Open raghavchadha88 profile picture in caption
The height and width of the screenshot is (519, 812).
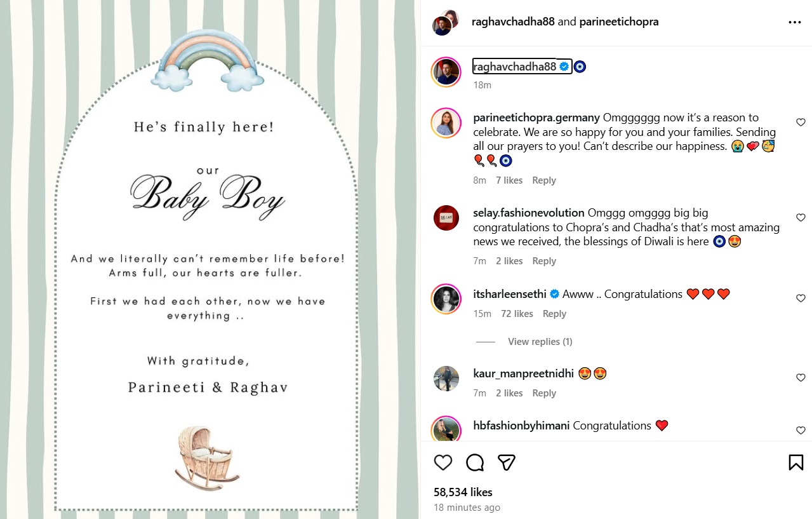[x=446, y=71]
